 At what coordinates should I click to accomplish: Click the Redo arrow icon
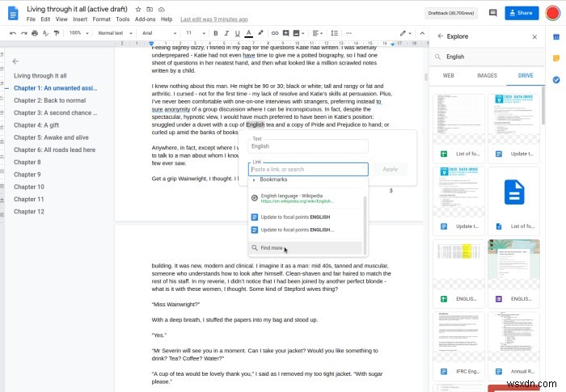tap(23, 33)
